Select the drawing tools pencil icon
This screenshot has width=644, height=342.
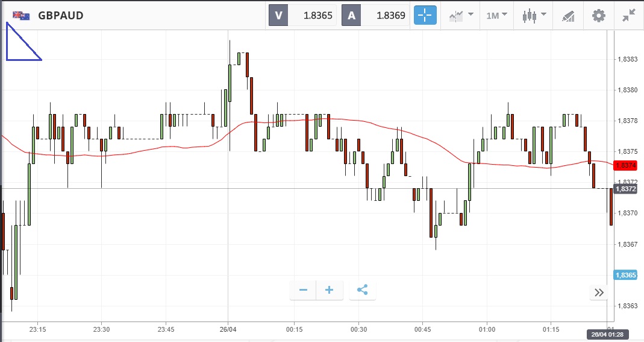567,16
